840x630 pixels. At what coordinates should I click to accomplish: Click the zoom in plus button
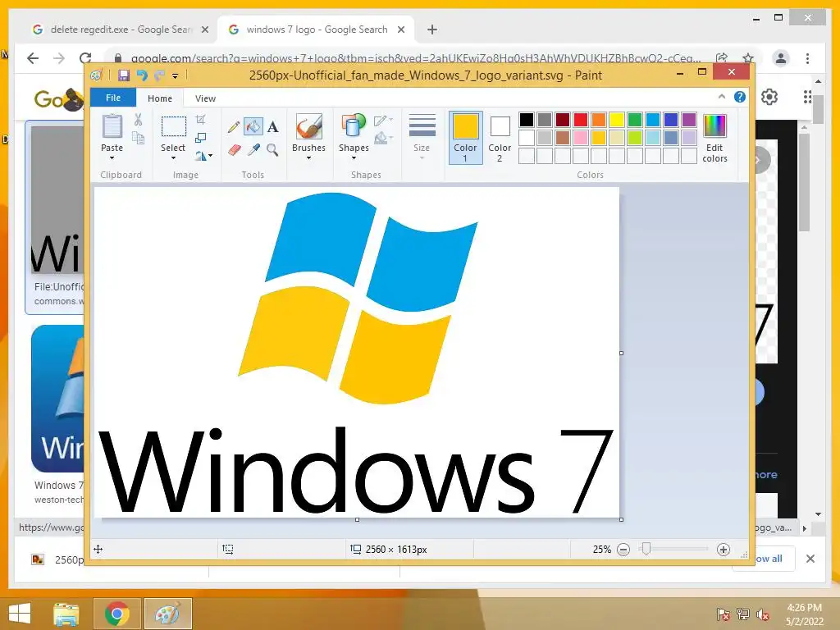pyautogui.click(x=724, y=550)
